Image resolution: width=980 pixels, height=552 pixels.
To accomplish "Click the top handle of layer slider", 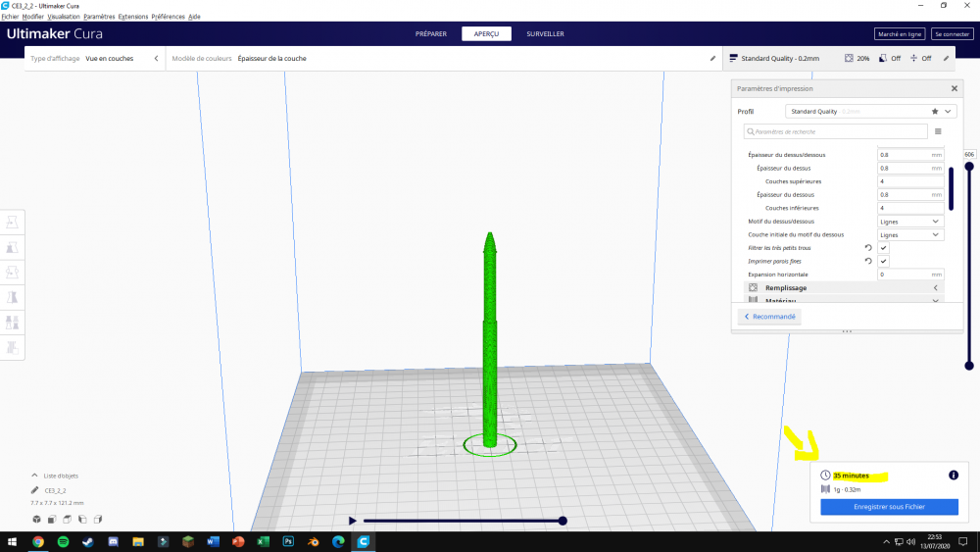I will click(969, 167).
